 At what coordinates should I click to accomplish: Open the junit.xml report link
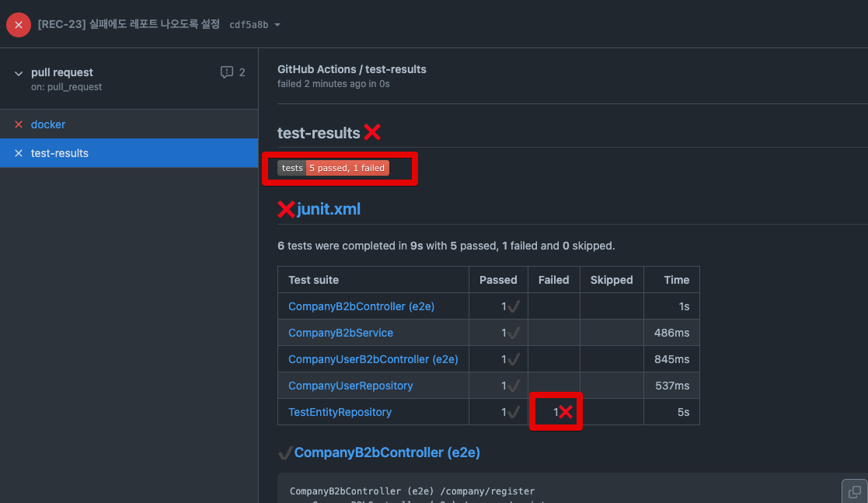328,209
